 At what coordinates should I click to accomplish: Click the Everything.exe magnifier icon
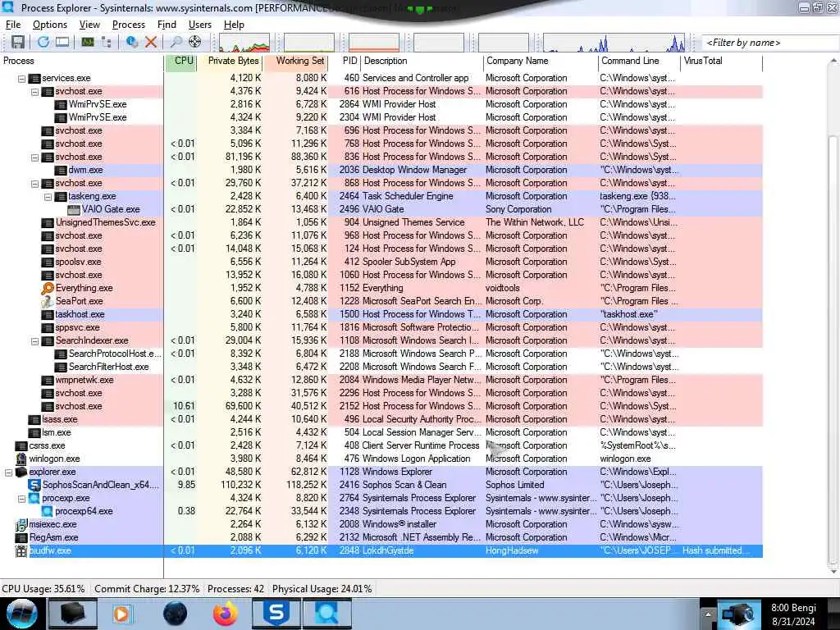(x=48, y=288)
